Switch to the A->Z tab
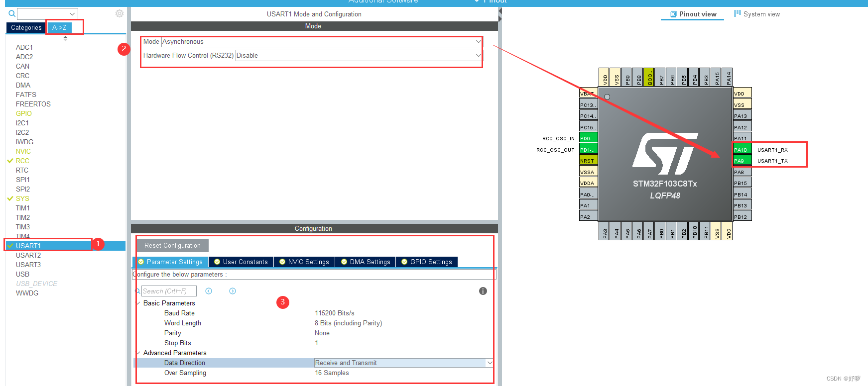Screen dimensions: 868x386 (x=59, y=28)
